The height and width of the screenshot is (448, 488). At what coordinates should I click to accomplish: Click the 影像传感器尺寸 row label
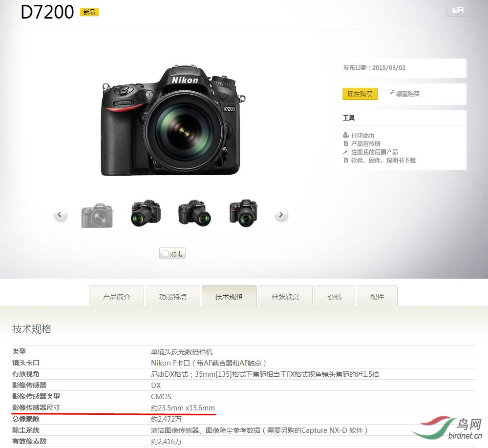(x=36, y=407)
